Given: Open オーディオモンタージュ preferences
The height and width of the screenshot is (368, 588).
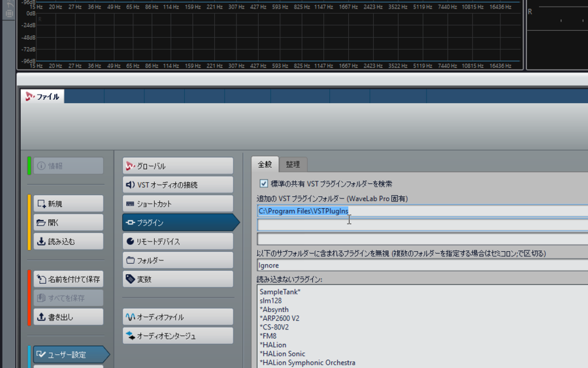Looking at the screenshot, I should pos(178,336).
